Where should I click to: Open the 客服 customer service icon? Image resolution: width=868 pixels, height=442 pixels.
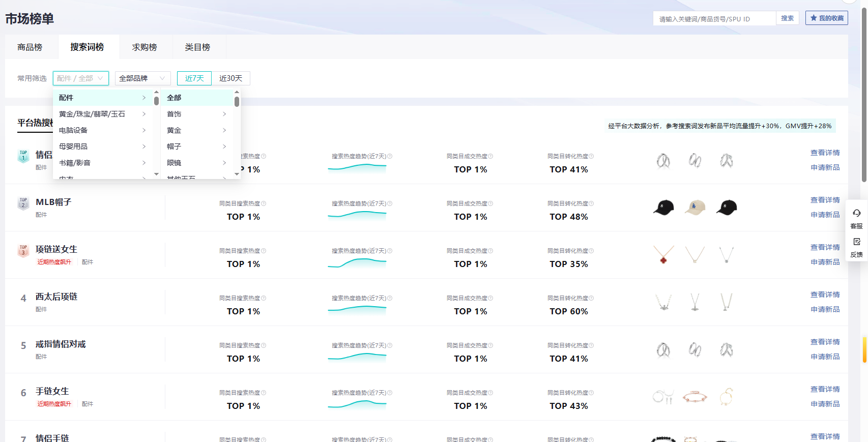pyautogui.click(x=856, y=218)
